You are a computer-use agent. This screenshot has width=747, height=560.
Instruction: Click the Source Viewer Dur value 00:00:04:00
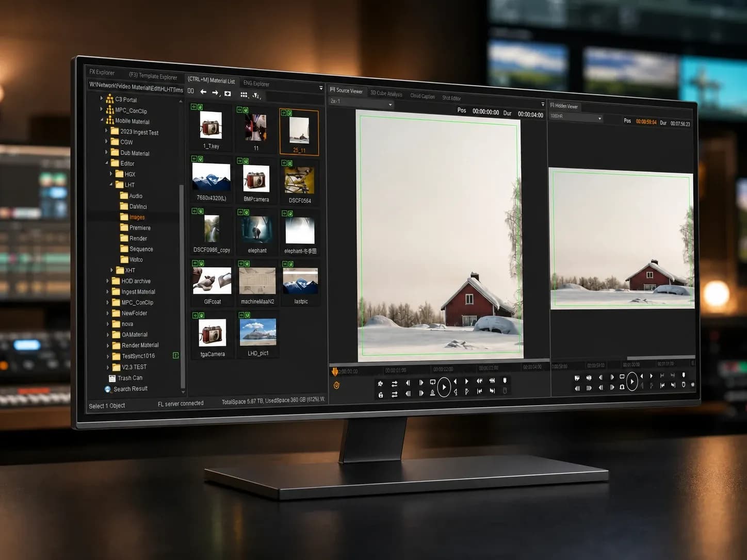[530, 114]
